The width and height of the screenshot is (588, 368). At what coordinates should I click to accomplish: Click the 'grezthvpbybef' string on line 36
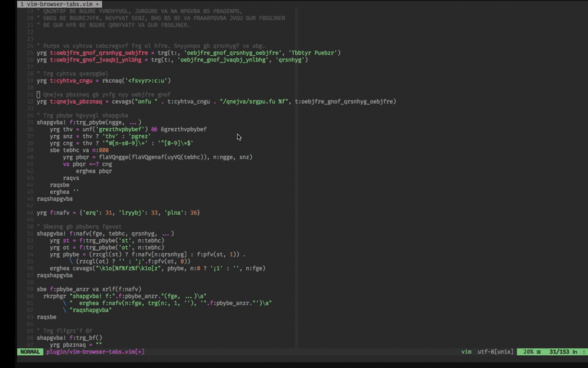[121, 129]
